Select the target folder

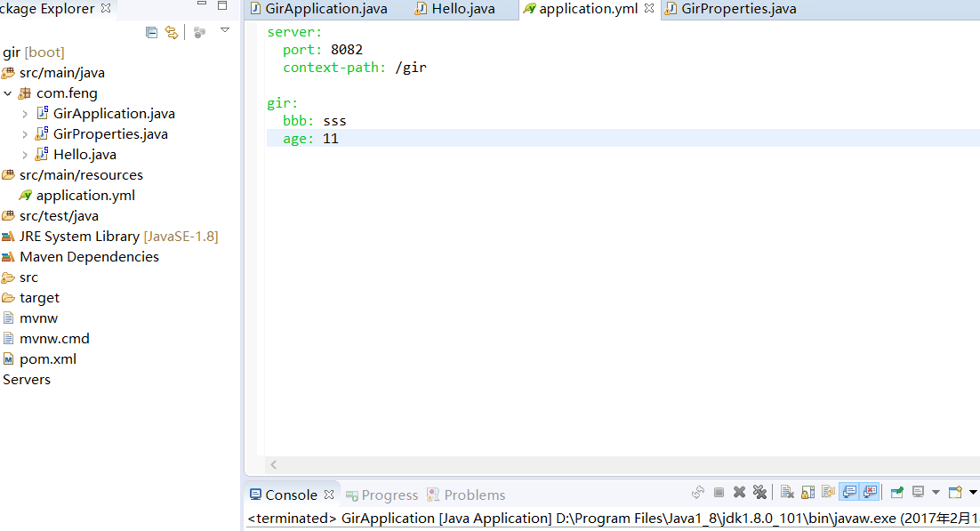point(39,298)
